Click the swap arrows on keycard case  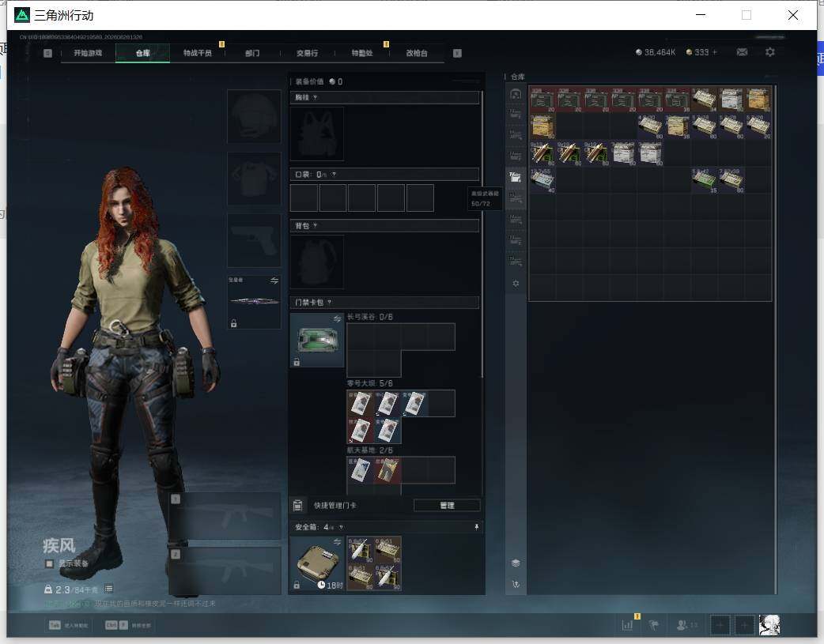point(338,319)
